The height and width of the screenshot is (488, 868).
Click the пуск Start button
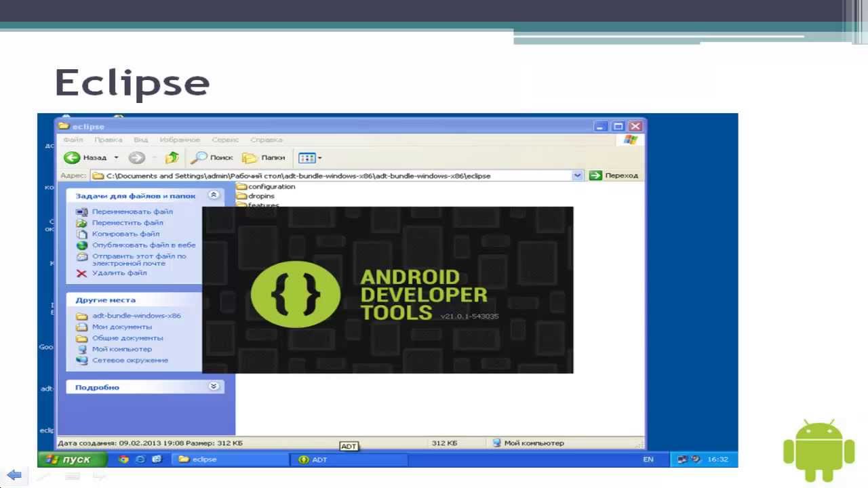coord(73,459)
